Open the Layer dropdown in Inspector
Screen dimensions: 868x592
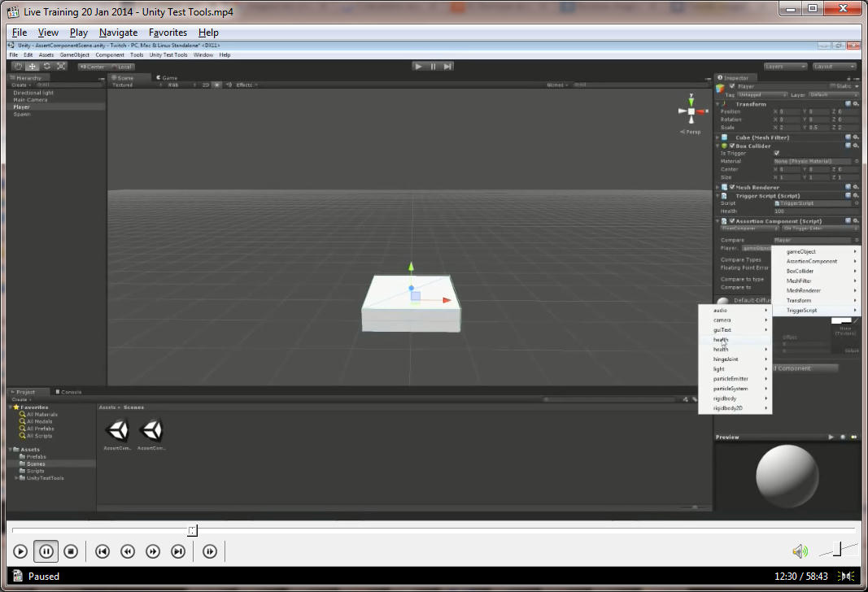pos(832,95)
